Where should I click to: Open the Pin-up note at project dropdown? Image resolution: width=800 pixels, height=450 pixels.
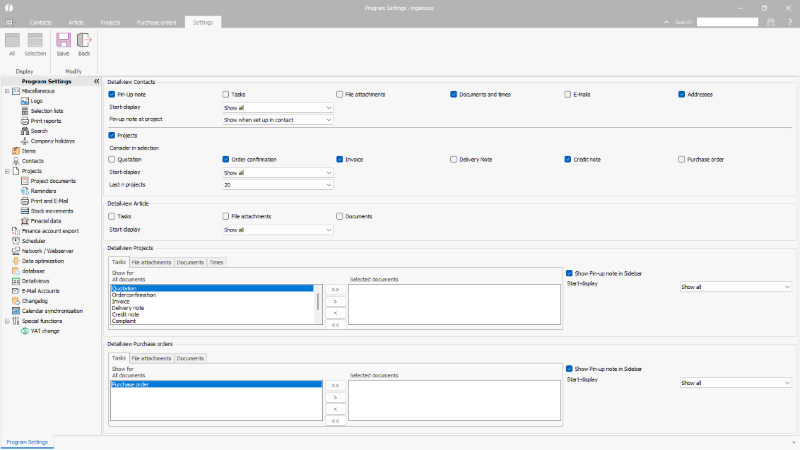pos(277,119)
